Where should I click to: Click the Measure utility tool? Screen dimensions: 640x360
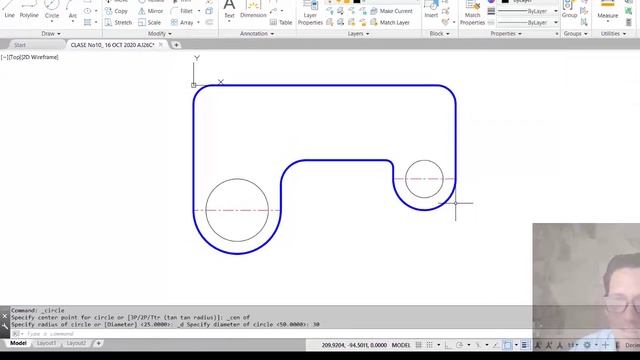click(607, 10)
